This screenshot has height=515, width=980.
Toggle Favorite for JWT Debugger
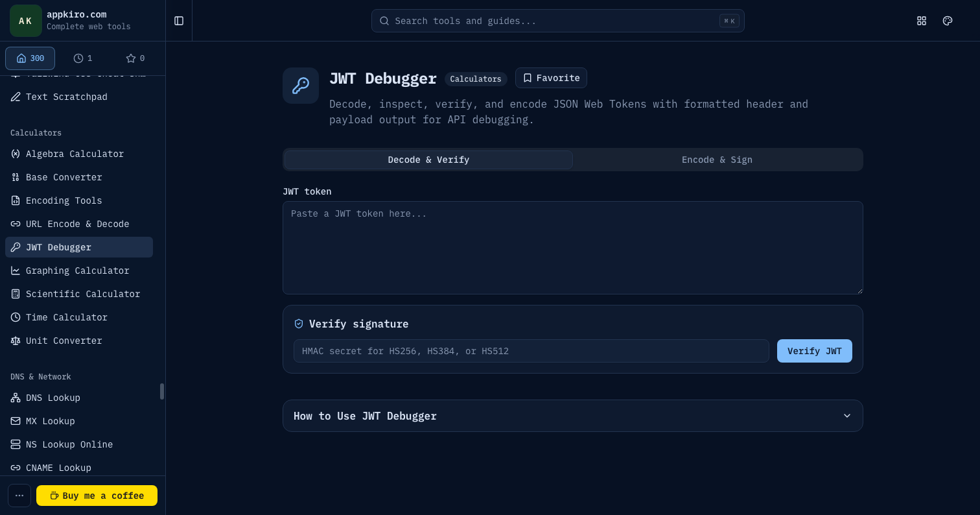pos(551,78)
